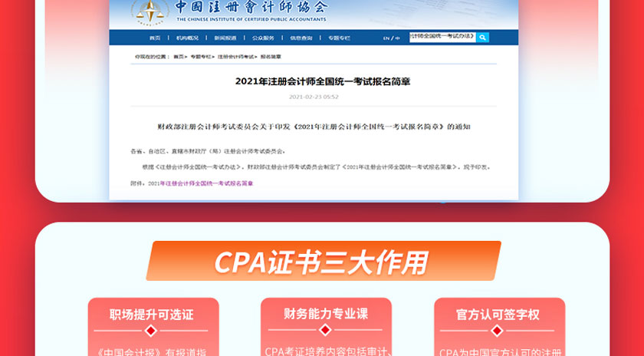Image resolution: width=644 pixels, height=356 pixels.
Task: Select the 财务能力专业课 card
Action: click(x=326, y=327)
